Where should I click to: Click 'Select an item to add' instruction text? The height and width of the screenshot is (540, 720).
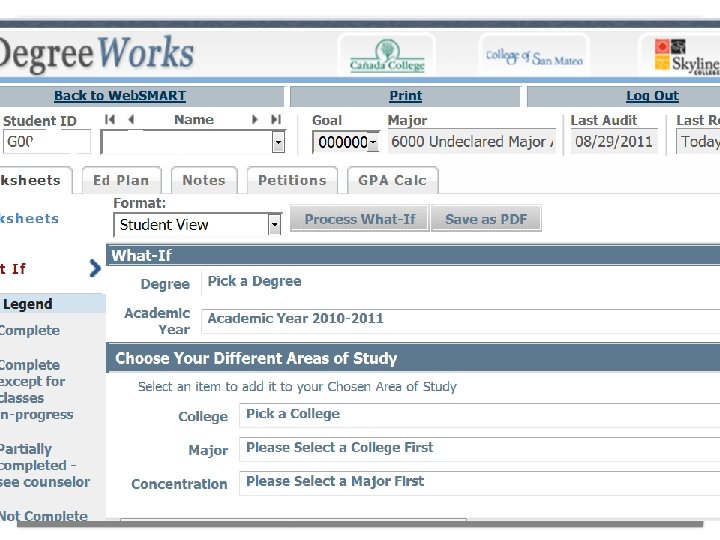coord(298,387)
